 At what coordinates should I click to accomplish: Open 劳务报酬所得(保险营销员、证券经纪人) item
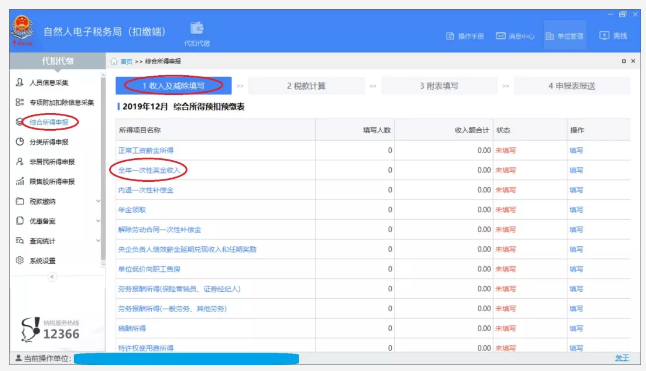(x=179, y=289)
